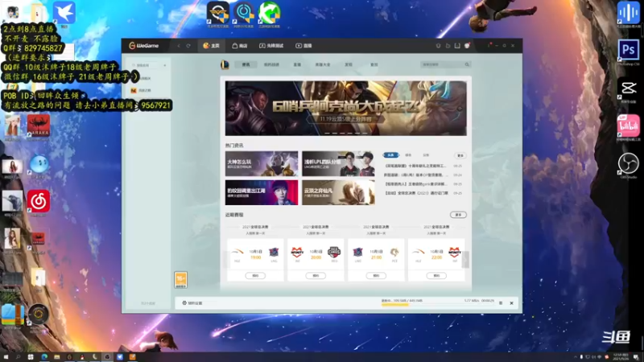Reserve the 22:00 match
This screenshot has height=362, width=644.
436,276
